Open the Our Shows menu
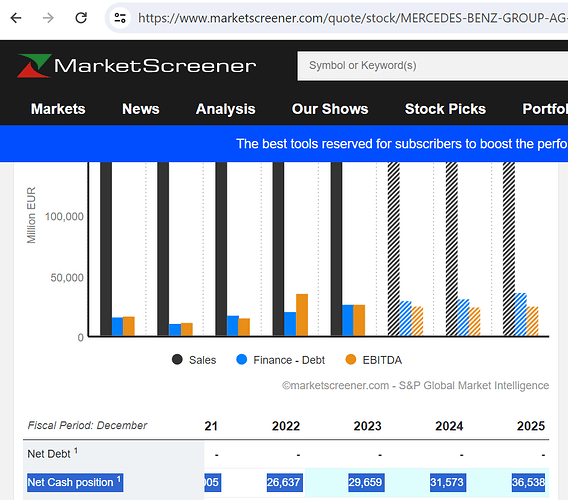The image size is (568, 500). 330,109
